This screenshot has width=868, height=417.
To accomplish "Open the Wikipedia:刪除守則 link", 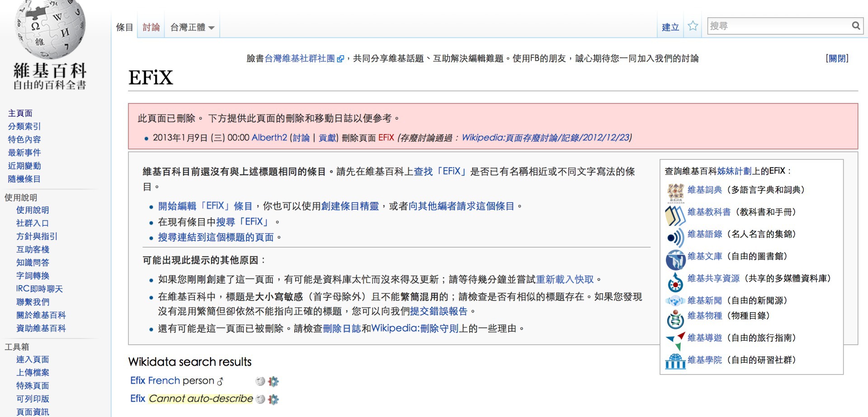I will [x=415, y=328].
